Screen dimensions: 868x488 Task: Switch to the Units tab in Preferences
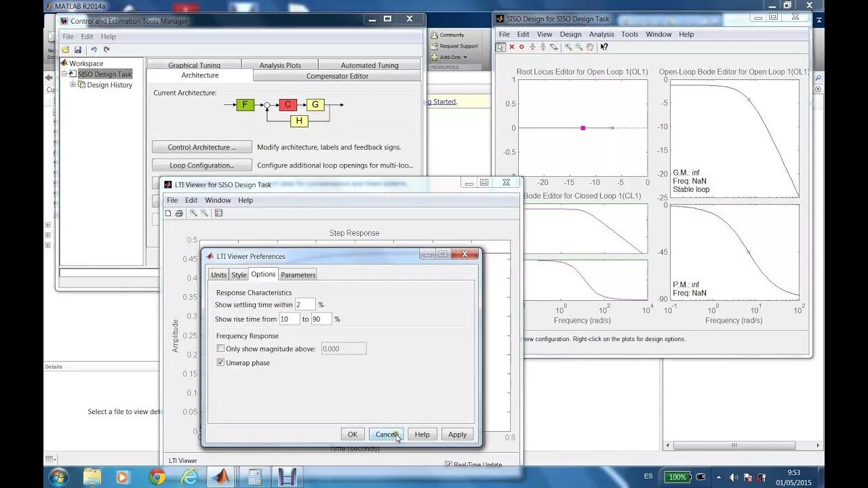tap(218, 274)
